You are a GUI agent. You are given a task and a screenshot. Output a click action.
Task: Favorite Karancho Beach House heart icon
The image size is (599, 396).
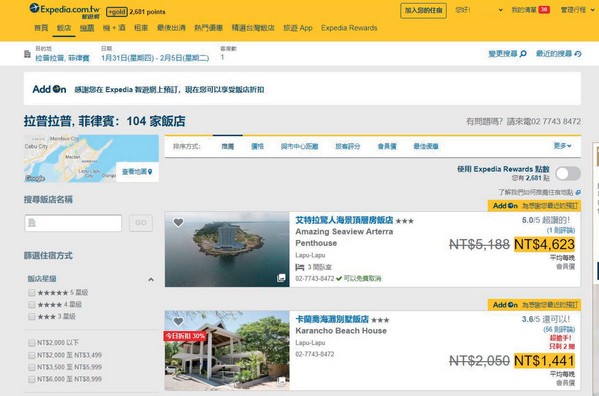click(178, 322)
